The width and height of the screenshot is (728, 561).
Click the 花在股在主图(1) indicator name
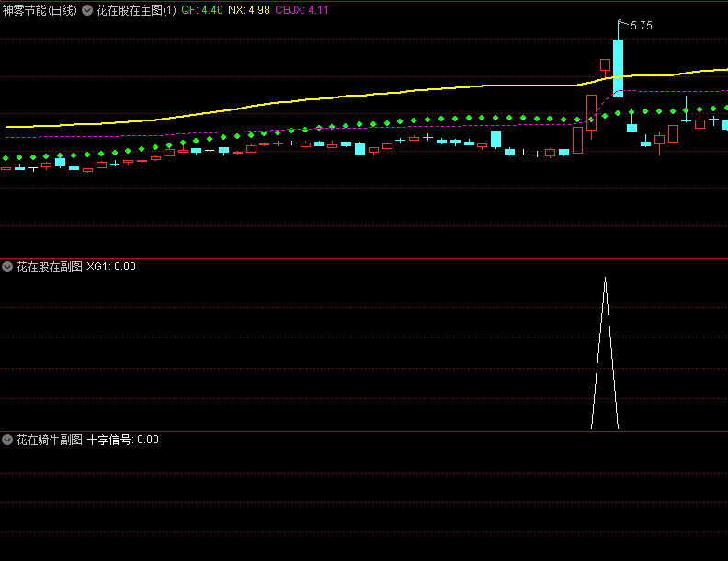pyautogui.click(x=136, y=10)
